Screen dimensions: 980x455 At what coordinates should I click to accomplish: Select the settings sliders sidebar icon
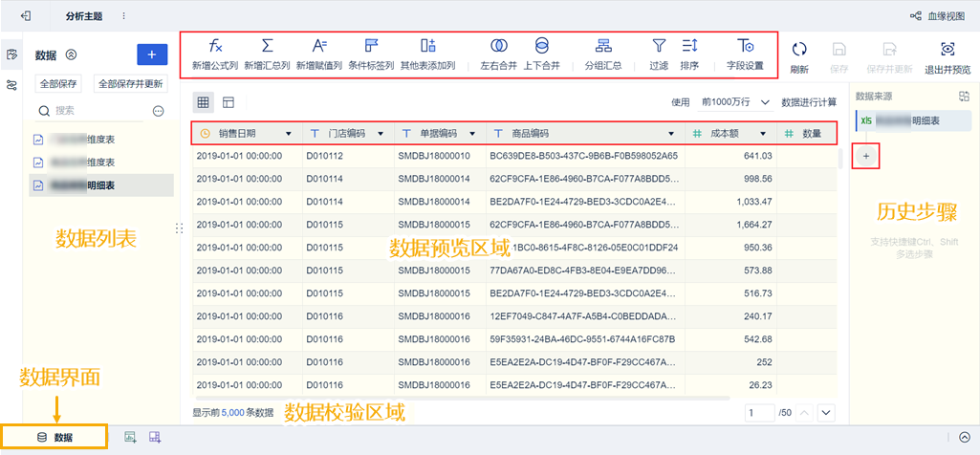tap(11, 85)
